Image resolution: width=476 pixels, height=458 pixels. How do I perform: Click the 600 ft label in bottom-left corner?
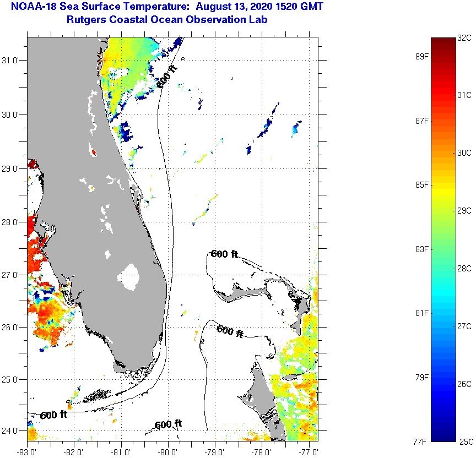(x=53, y=415)
